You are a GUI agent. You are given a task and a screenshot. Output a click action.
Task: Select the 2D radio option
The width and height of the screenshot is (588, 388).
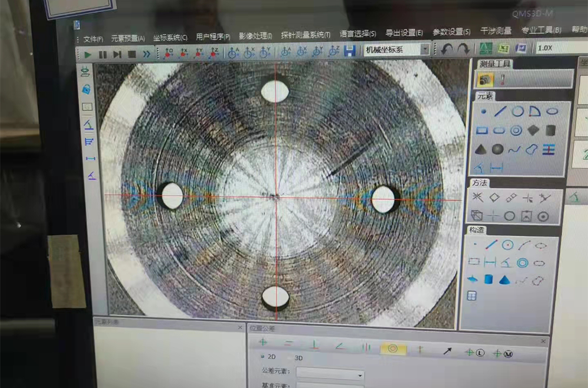tap(262, 357)
